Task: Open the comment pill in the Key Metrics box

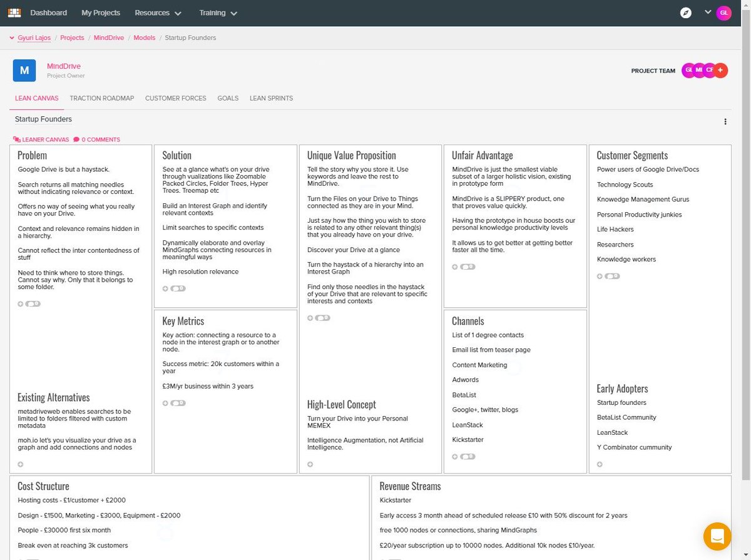Action: click(178, 404)
